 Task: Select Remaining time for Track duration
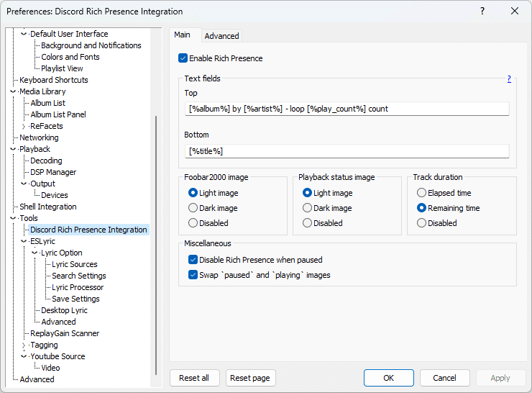(421, 208)
